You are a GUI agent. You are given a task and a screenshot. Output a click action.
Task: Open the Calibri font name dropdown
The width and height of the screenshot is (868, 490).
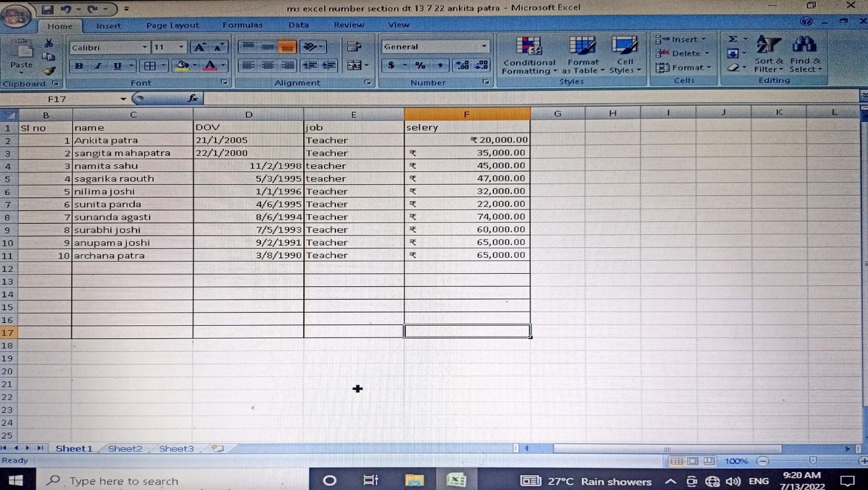(145, 47)
